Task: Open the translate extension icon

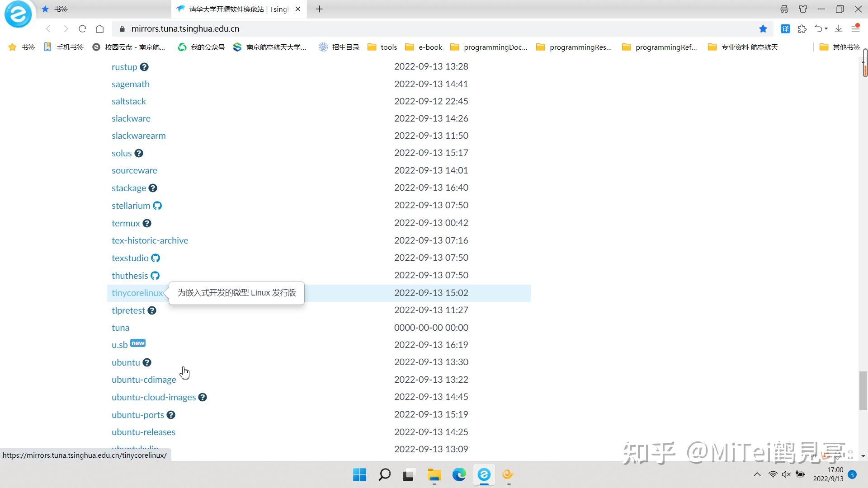Action: tap(785, 29)
